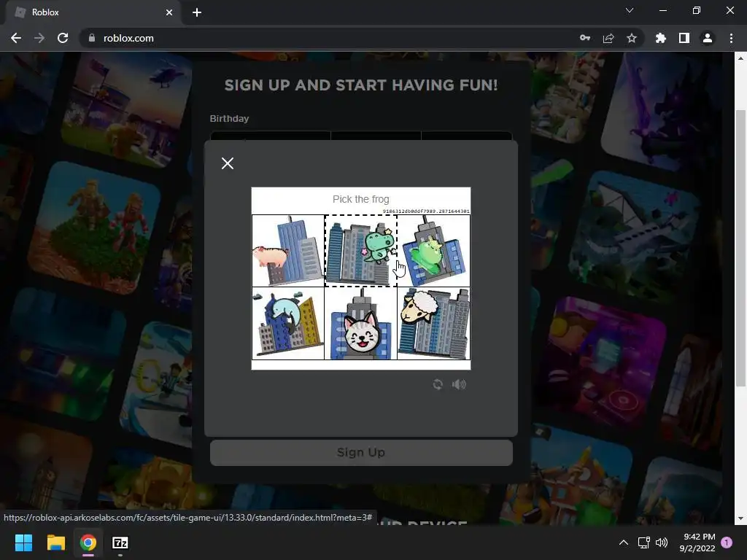
Task: Select the sheep tile
Action: point(433,323)
